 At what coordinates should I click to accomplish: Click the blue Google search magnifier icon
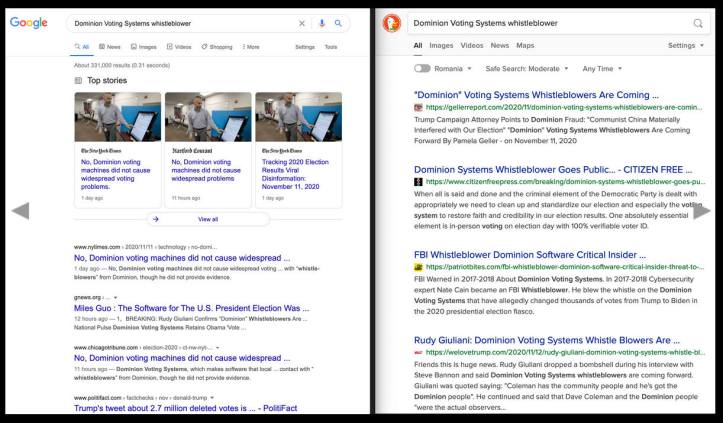point(338,22)
